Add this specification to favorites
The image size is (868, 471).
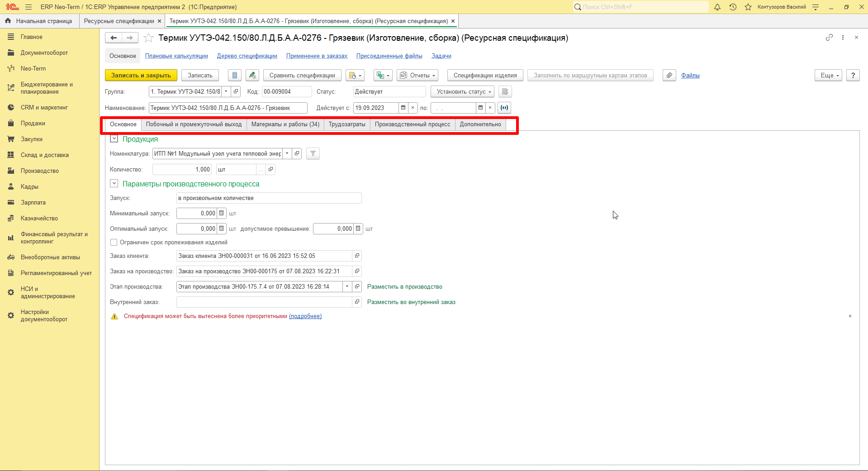148,38
